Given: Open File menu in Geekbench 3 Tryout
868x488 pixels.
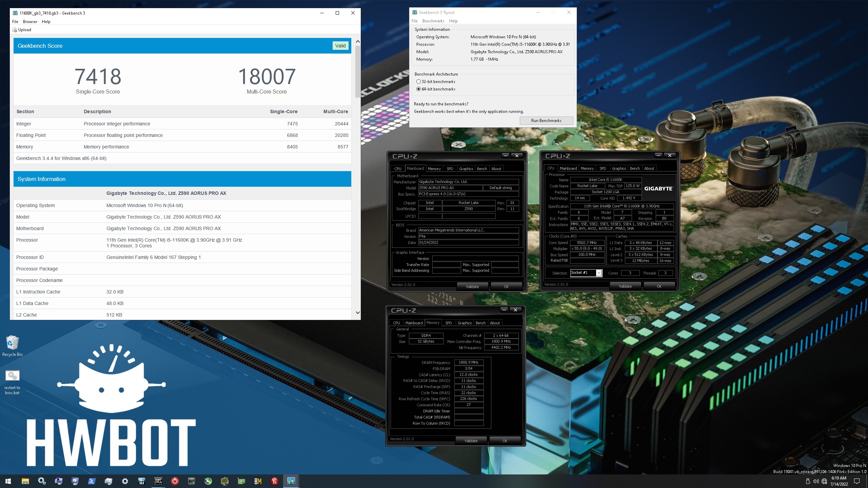Looking at the screenshot, I should pyautogui.click(x=415, y=21).
